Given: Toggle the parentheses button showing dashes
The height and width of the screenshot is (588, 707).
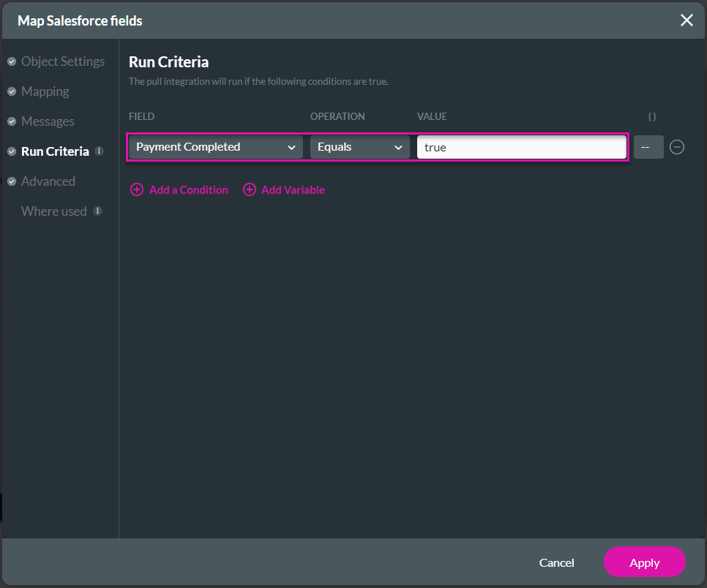Looking at the screenshot, I should point(648,147).
